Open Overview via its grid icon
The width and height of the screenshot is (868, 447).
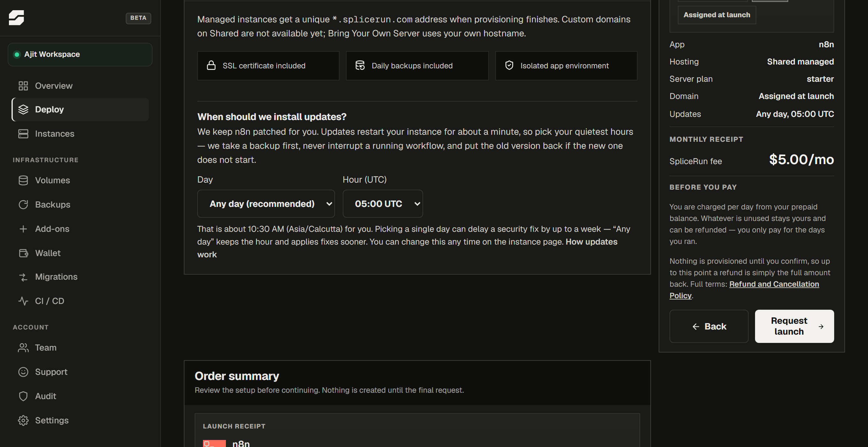point(23,86)
